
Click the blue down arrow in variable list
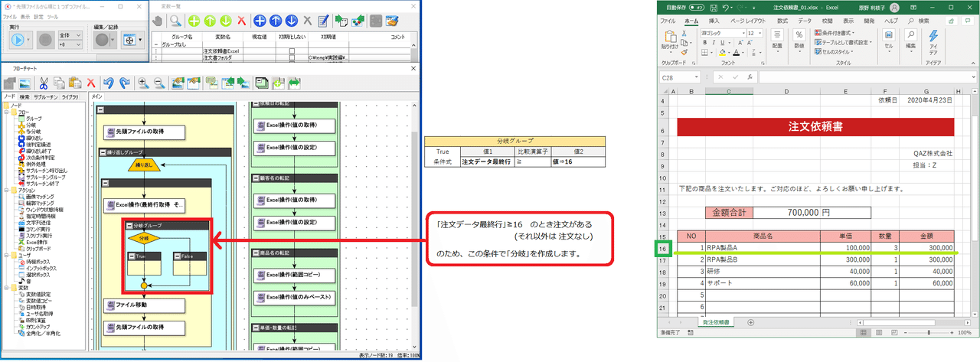pos(292,21)
